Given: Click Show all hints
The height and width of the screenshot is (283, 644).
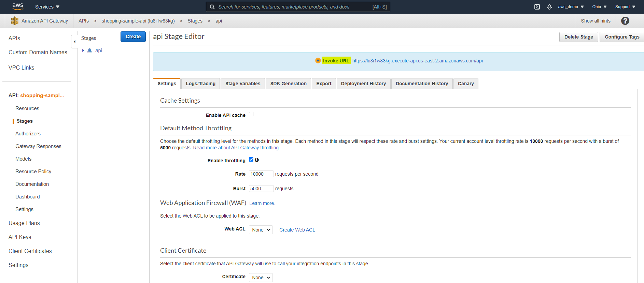Looking at the screenshot, I should [x=596, y=21].
